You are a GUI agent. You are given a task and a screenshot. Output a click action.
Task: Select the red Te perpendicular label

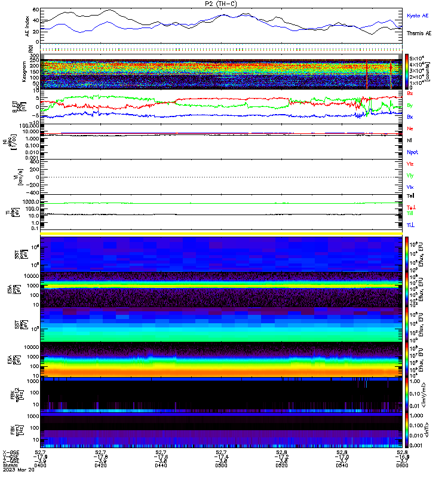tap(411, 207)
